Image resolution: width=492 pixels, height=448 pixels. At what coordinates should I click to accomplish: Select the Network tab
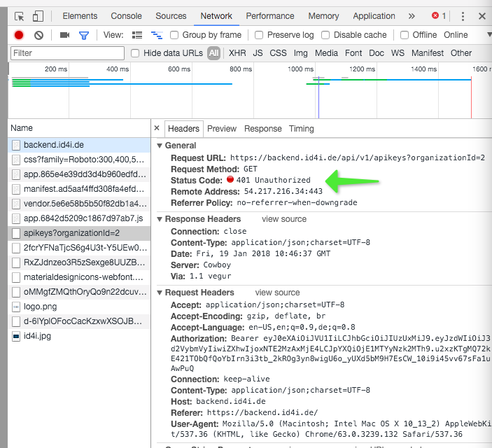216,16
